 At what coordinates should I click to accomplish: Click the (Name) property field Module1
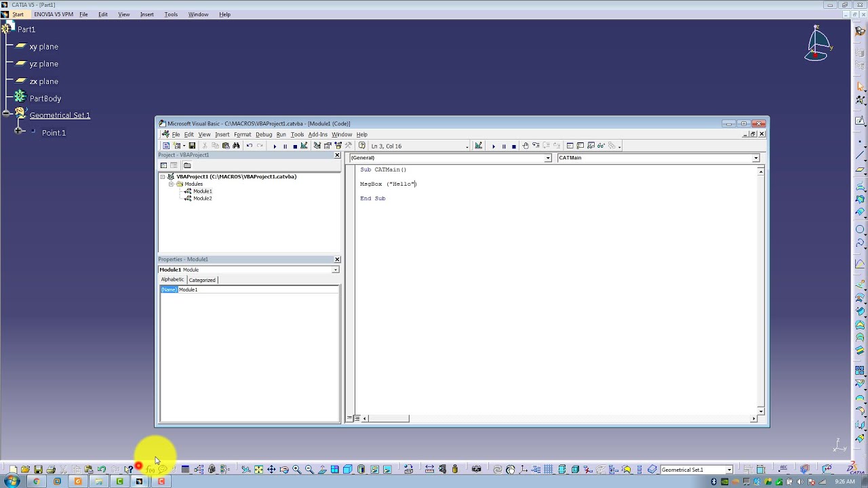click(258, 289)
